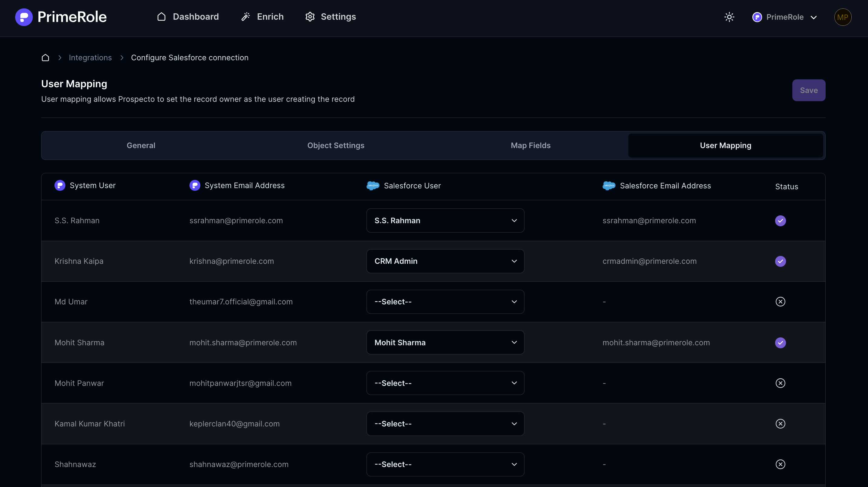
Task: Click the PrimeRole brand name
Action: (72, 17)
